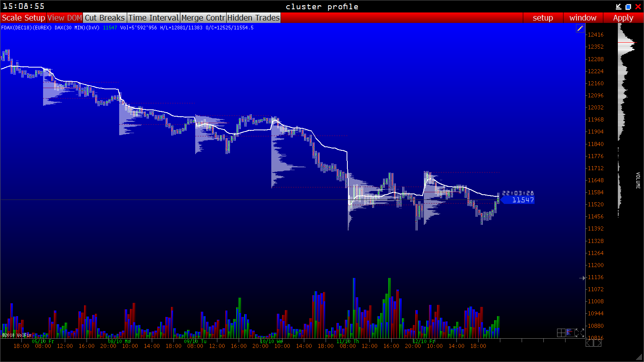The image size is (644, 362).
Task: Click the left arrow below price scale
Action: [x=589, y=343]
